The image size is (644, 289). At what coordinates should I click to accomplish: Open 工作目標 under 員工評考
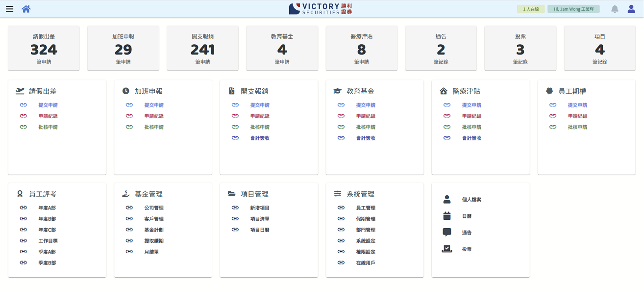[48, 241]
